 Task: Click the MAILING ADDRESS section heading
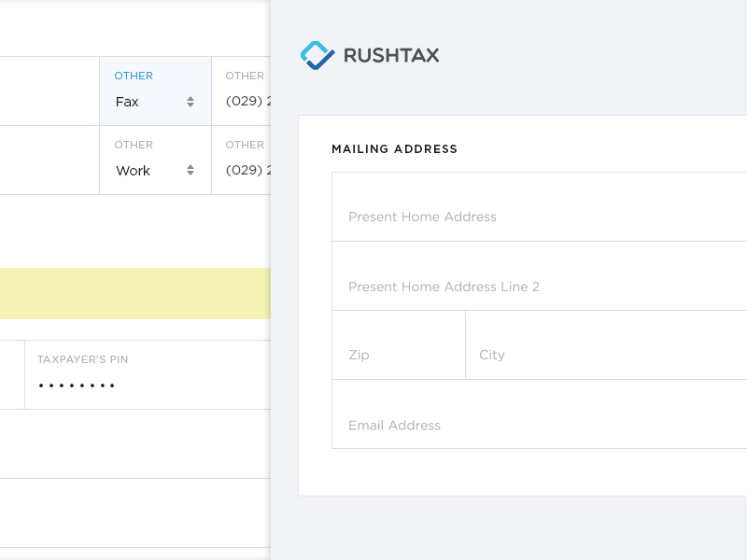pyautogui.click(x=396, y=148)
